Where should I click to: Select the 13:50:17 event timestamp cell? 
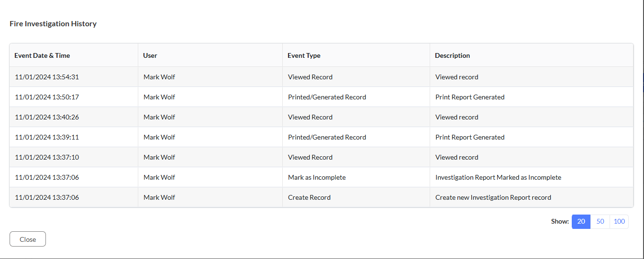47,97
